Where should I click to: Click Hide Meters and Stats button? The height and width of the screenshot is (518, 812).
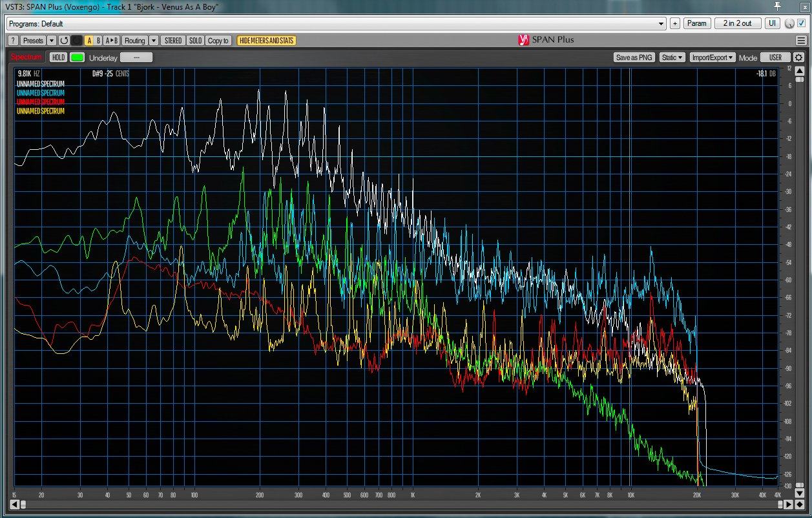(266, 41)
